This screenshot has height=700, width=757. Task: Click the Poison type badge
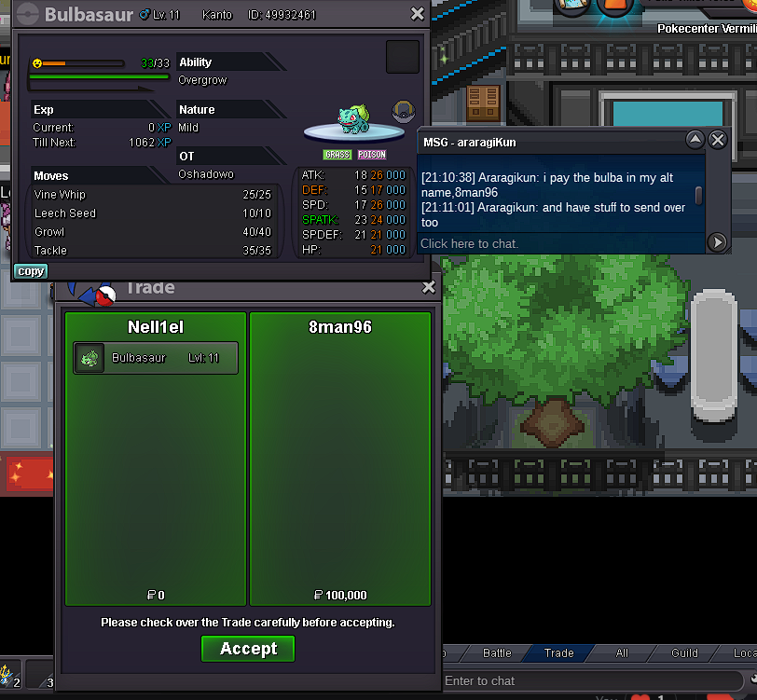coord(372,155)
